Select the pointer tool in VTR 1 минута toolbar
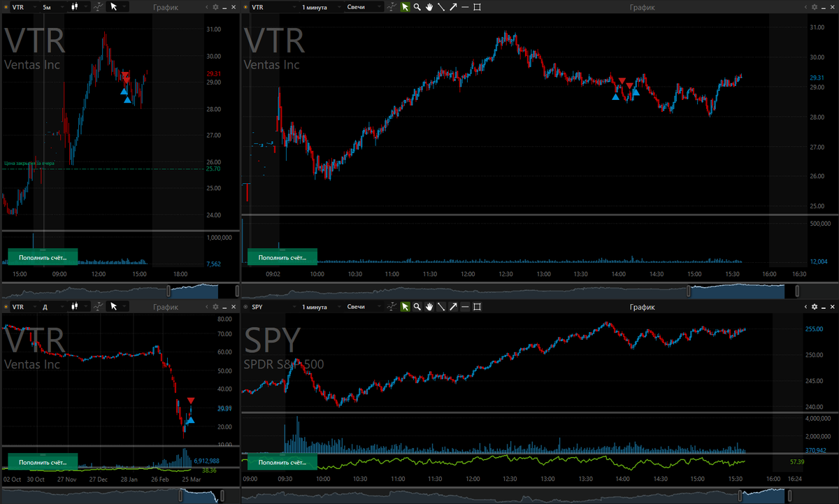 [405, 7]
